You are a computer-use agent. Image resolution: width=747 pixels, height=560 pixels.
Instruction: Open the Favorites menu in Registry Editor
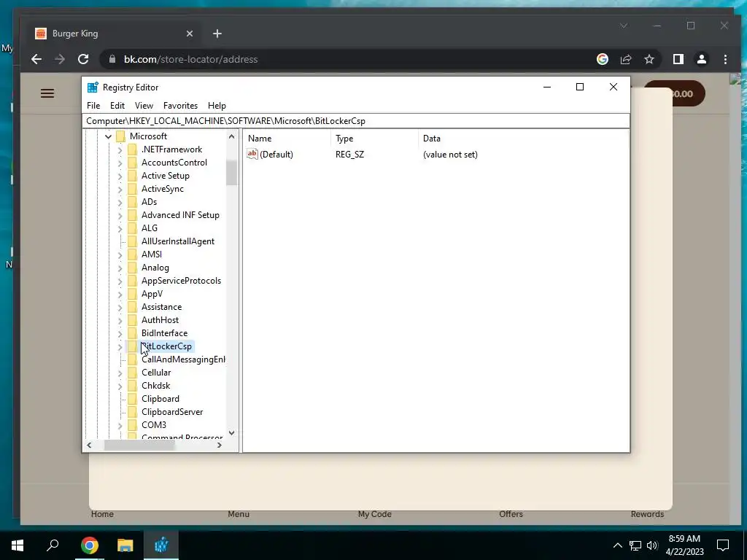181,106
